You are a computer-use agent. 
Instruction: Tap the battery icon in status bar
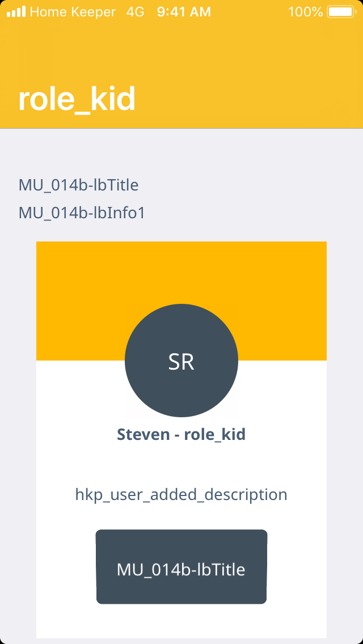point(340,12)
